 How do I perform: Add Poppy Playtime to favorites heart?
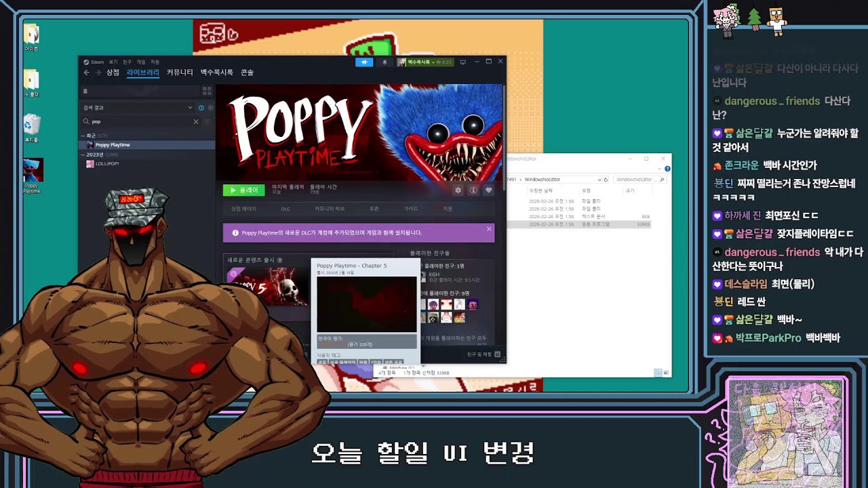click(488, 190)
